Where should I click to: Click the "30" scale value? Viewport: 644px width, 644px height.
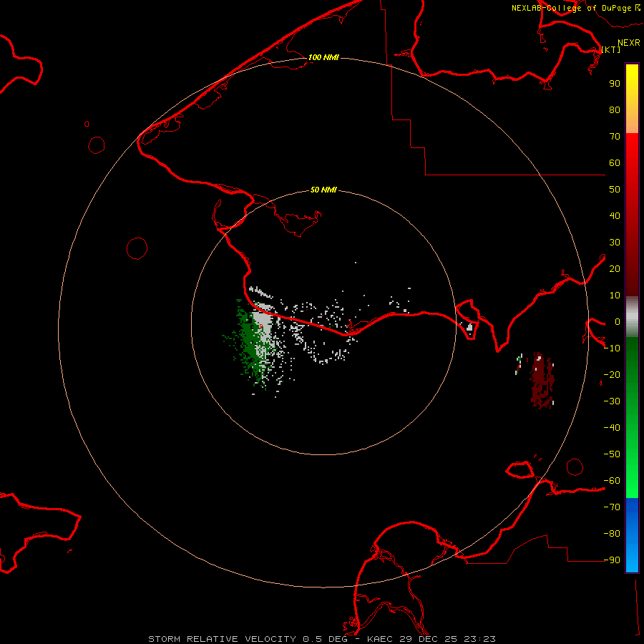[615, 243]
